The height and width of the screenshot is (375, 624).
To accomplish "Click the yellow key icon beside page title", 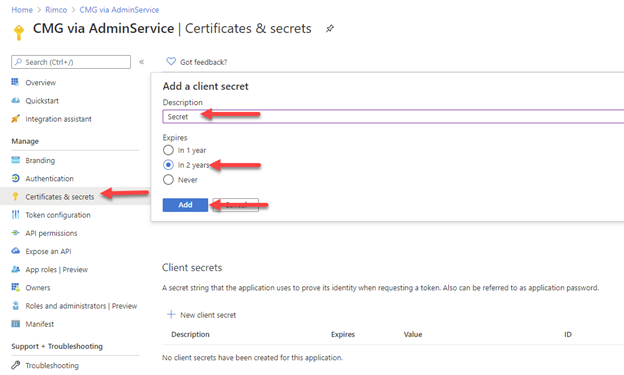I will pyautogui.click(x=19, y=32).
